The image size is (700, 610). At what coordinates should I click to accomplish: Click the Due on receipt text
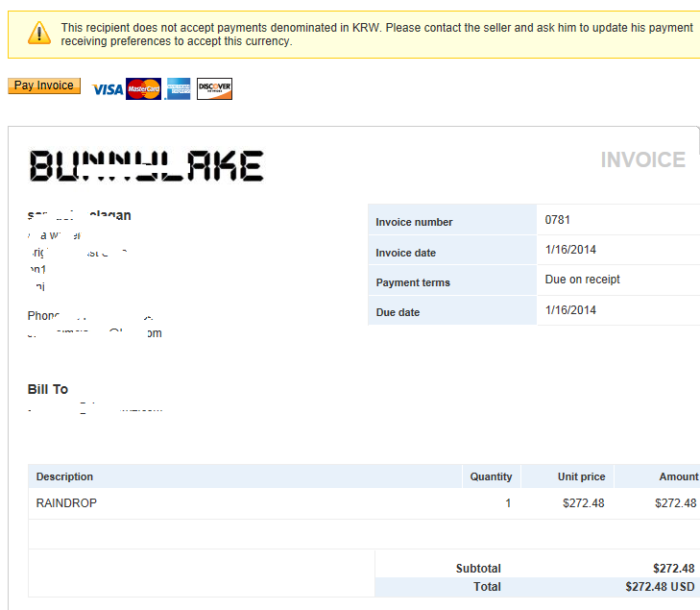(x=583, y=280)
